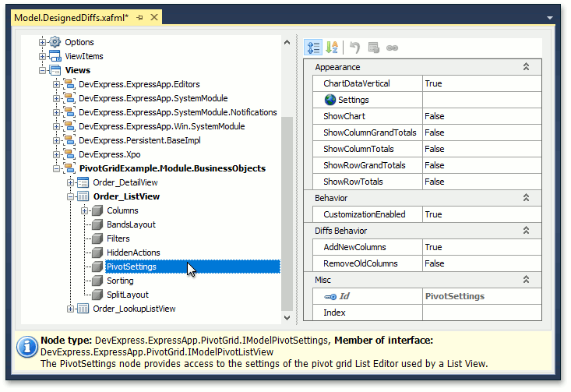
Task: Click the ShowRowGrandTotals property label
Action: coord(364,165)
